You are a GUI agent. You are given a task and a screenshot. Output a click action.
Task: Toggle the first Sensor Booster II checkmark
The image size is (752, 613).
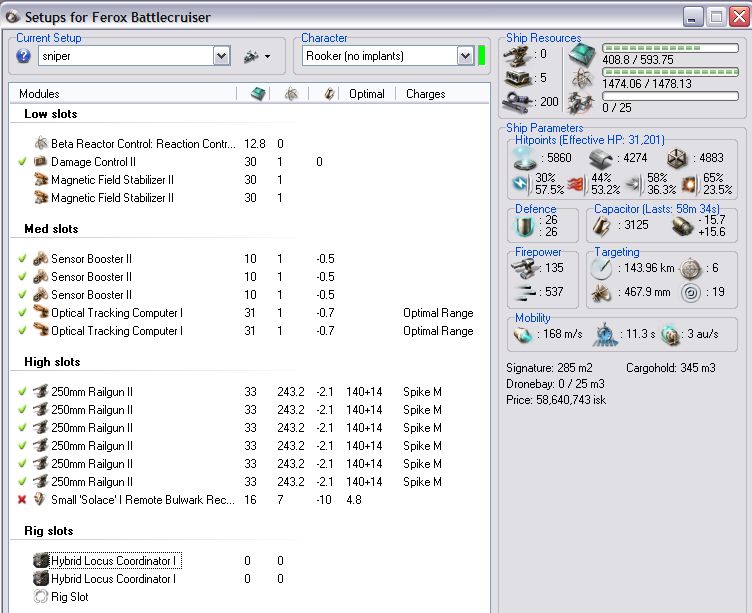coord(22,259)
